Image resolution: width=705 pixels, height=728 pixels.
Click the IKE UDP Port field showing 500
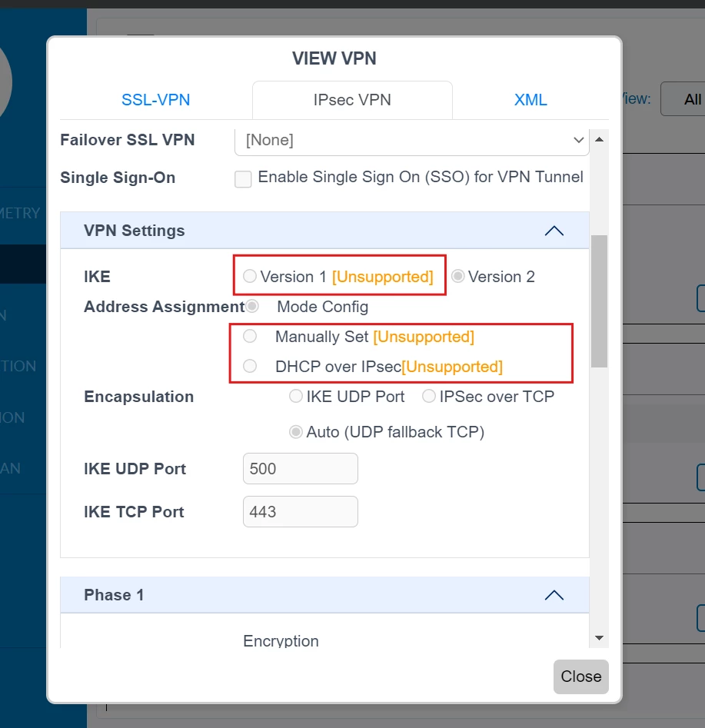tap(301, 468)
